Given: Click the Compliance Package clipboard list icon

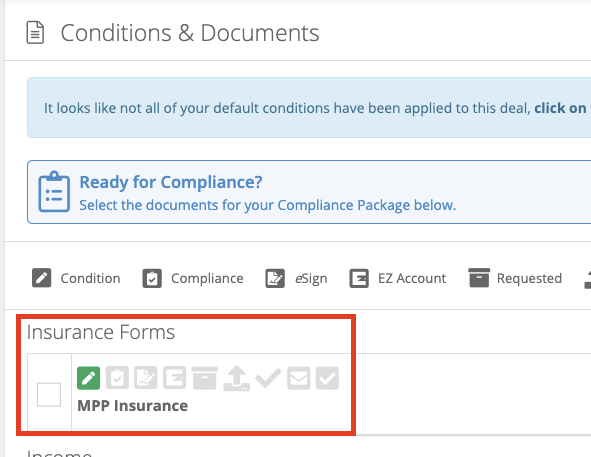Looking at the screenshot, I should pos(54,192).
